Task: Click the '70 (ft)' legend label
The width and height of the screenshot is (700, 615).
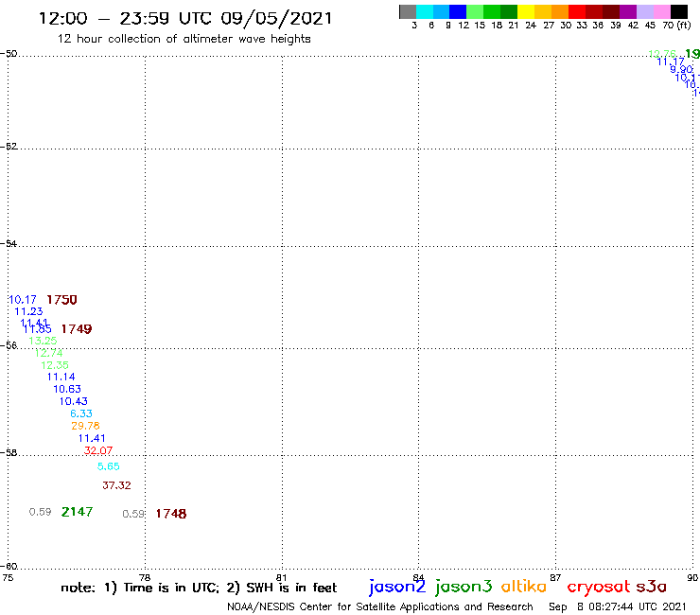Action: tap(676, 26)
